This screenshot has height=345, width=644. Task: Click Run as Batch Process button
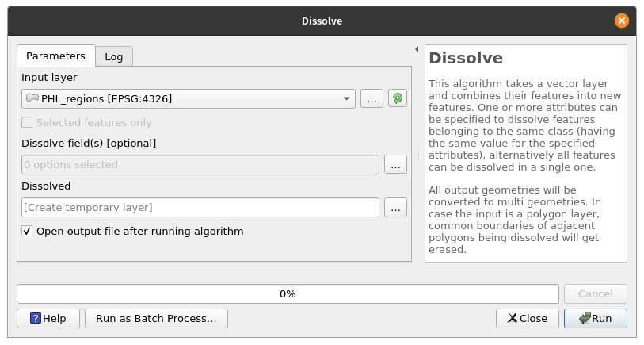tap(156, 318)
